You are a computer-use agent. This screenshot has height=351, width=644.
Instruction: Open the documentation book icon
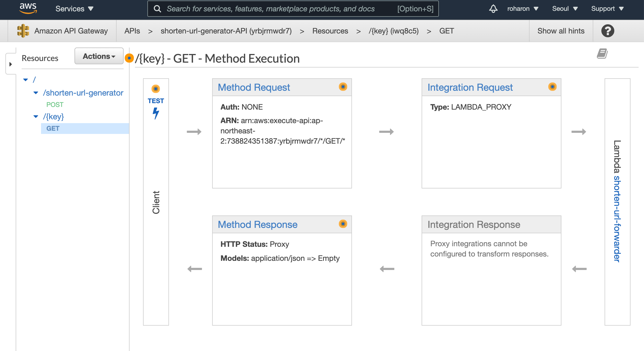click(602, 53)
